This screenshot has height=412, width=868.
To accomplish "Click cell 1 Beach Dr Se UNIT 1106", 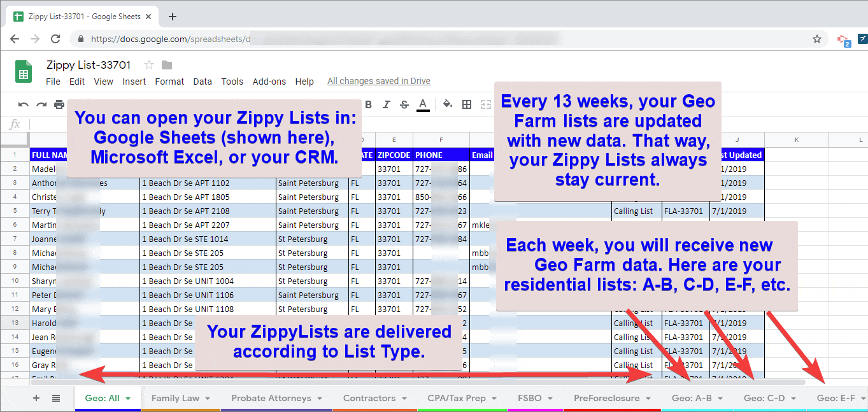I will 208,295.
